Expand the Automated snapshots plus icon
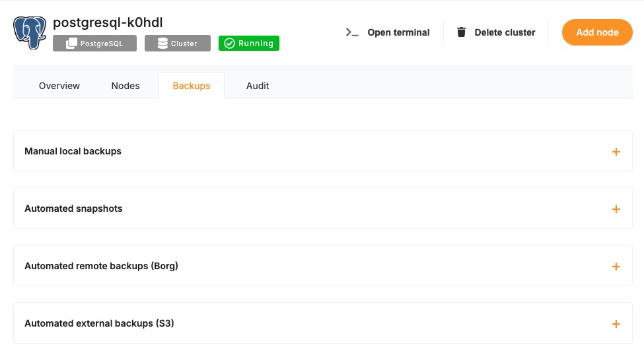Screen dimensions: 644x355 coord(616,209)
